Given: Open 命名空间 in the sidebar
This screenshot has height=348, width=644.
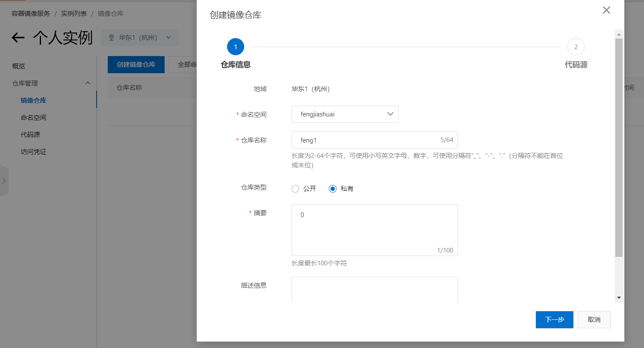Looking at the screenshot, I should [x=33, y=117].
